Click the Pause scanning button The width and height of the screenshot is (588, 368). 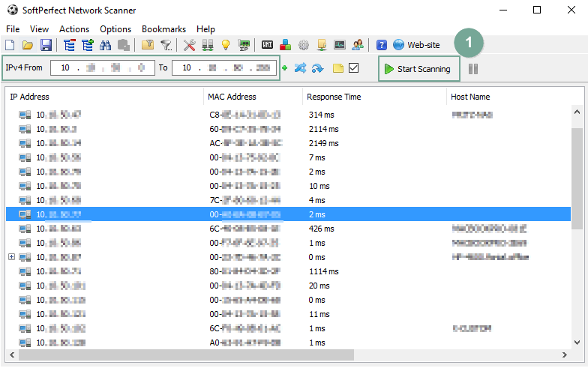[x=473, y=69]
